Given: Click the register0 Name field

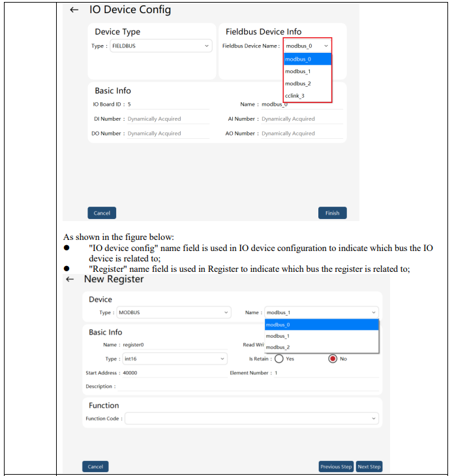Looking at the screenshot, I should [x=175, y=345].
